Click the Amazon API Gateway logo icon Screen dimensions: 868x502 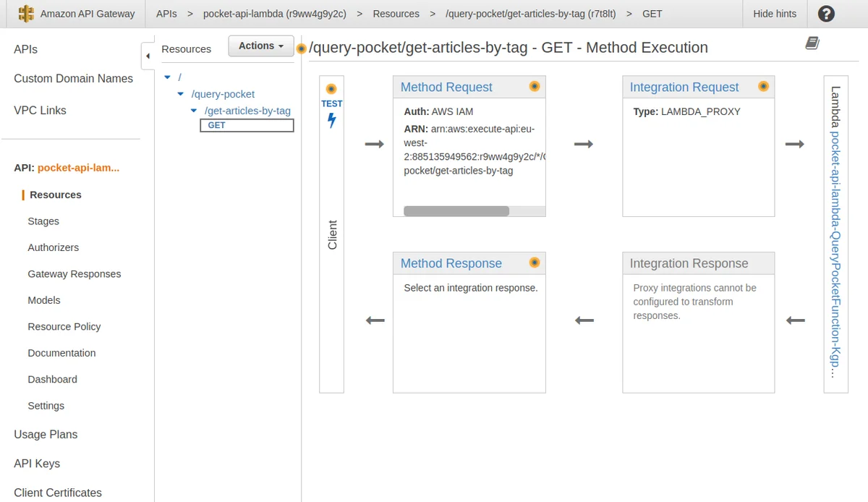[26, 14]
